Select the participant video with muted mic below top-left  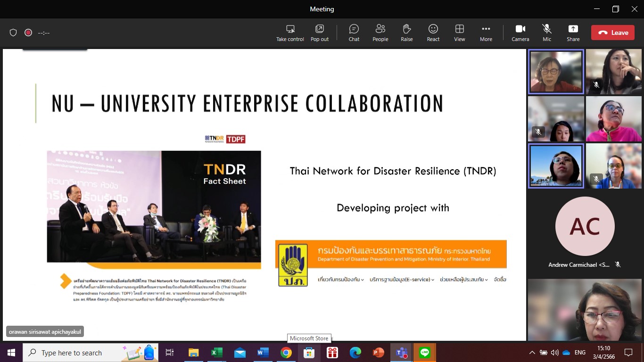[556, 119]
